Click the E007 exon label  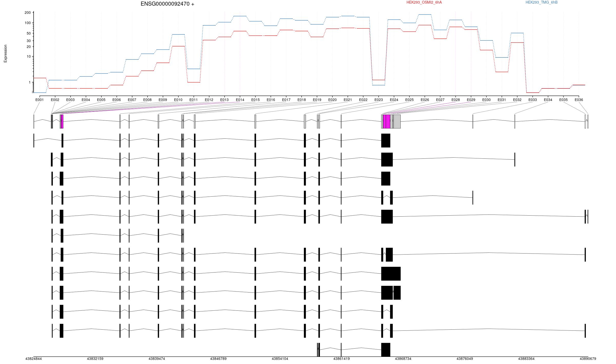tap(132, 100)
